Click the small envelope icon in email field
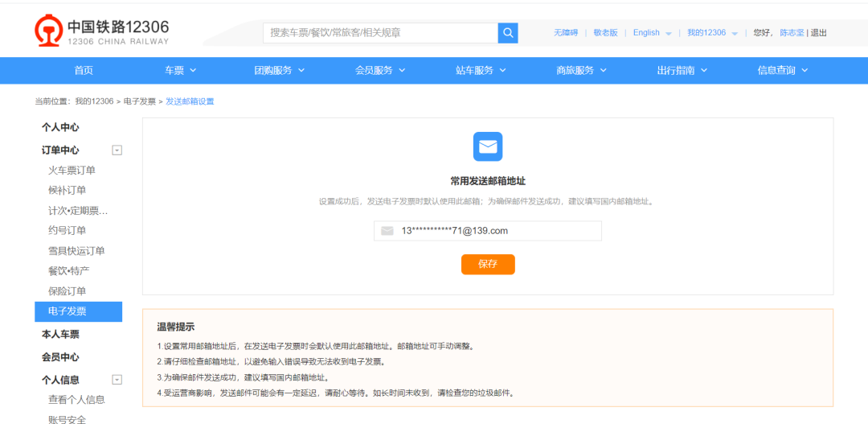 387,231
